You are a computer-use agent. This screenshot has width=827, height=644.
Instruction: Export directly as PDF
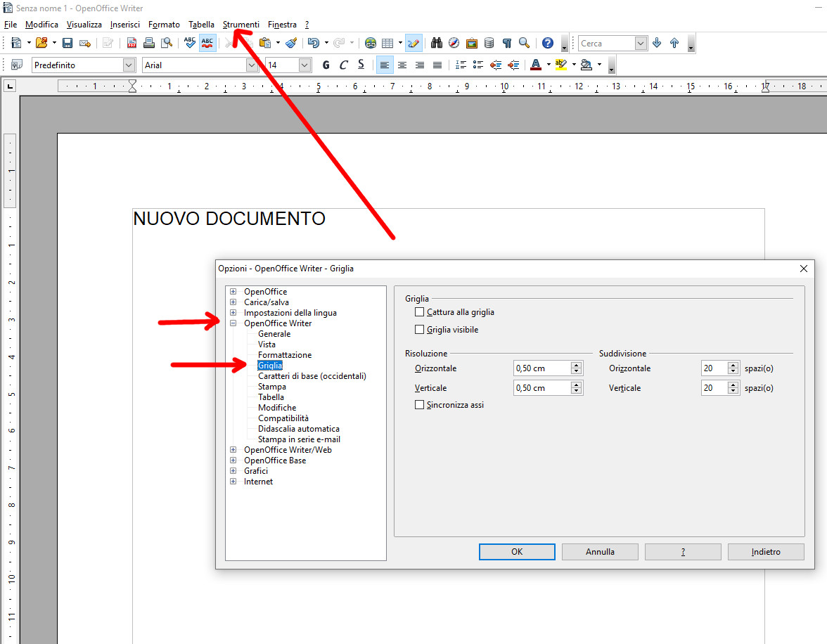[x=132, y=43]
